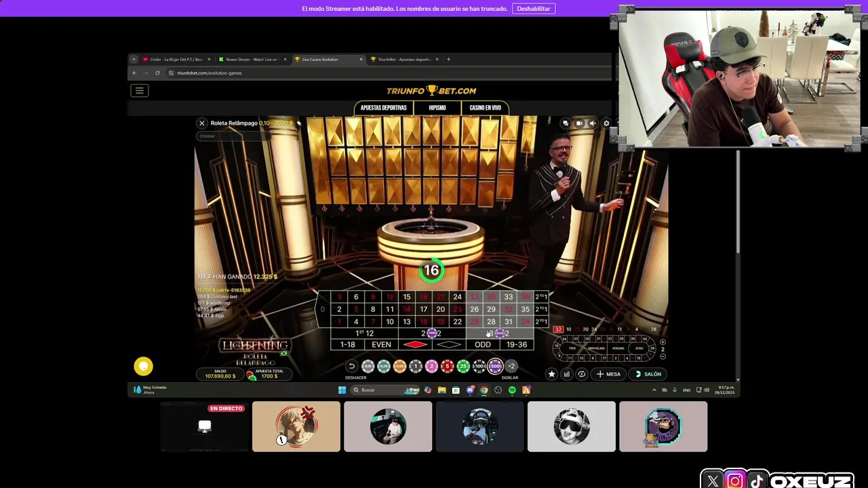
Task: Open APUESTAS DEPORTIVAS tab
Action: 383,108
